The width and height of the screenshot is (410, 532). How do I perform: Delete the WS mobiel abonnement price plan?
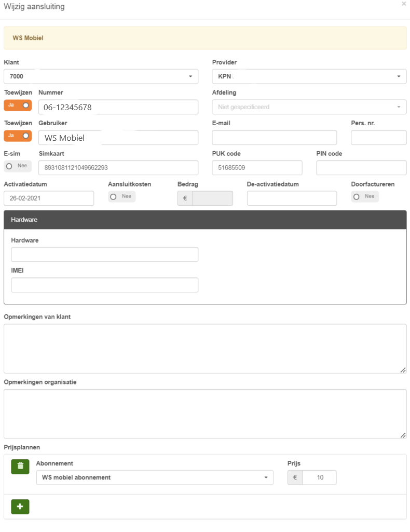(x=20, y=467)
